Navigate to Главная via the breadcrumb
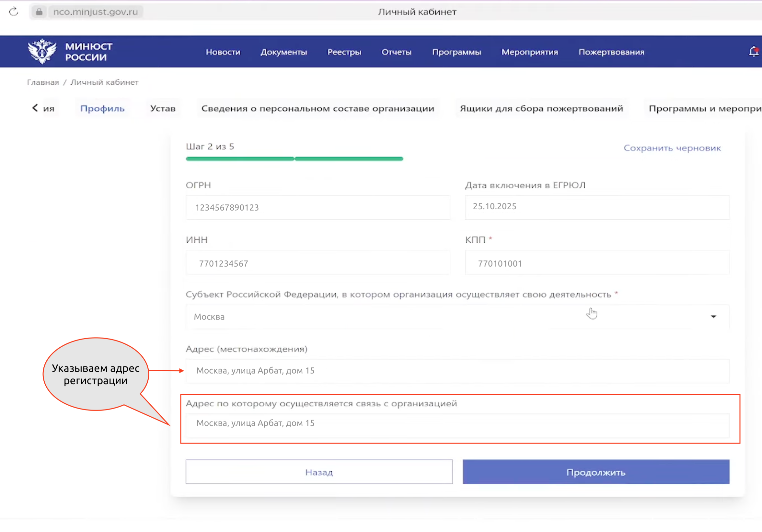 (43, 82)
